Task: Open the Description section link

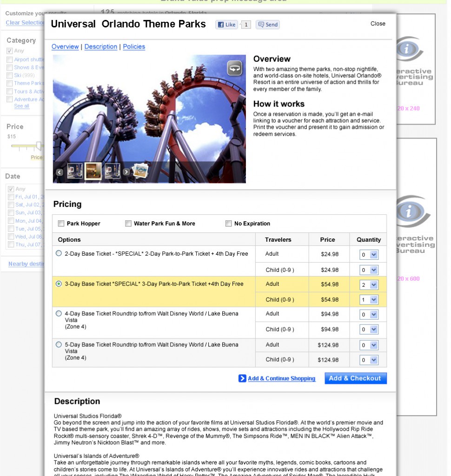Action: coord(101,46)
